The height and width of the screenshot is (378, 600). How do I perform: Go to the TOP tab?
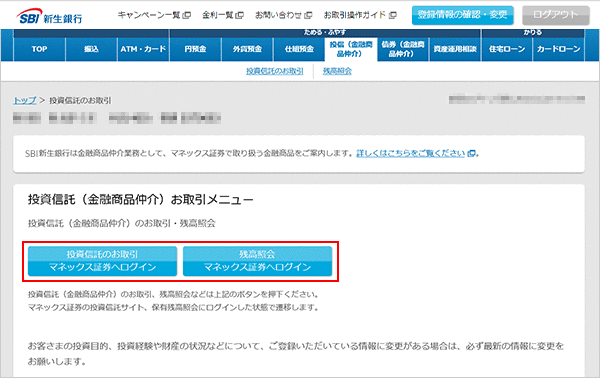point(39,49)
